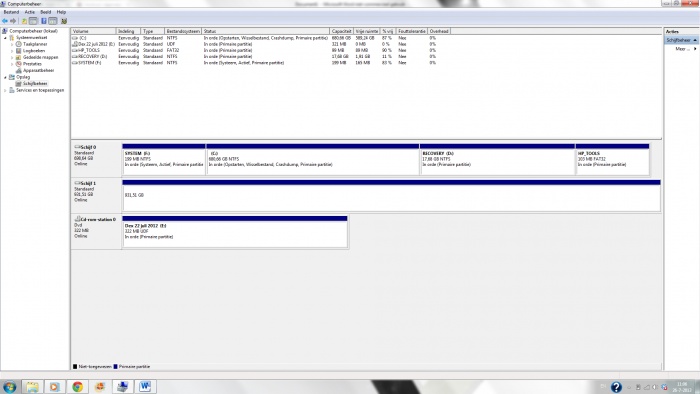Click the Meer acties link in Acties pane
Image resolution: width=700 pixels, height=394 pixels.
coord(681,49)
